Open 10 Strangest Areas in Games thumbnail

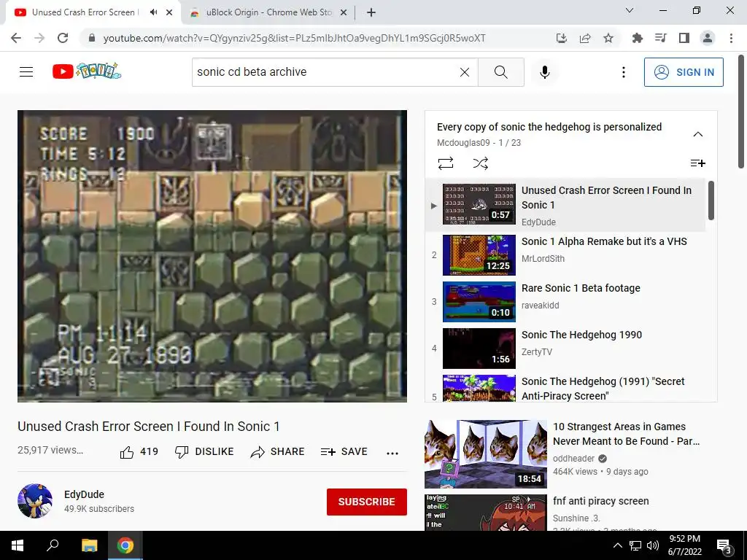(x=485, y=454)
